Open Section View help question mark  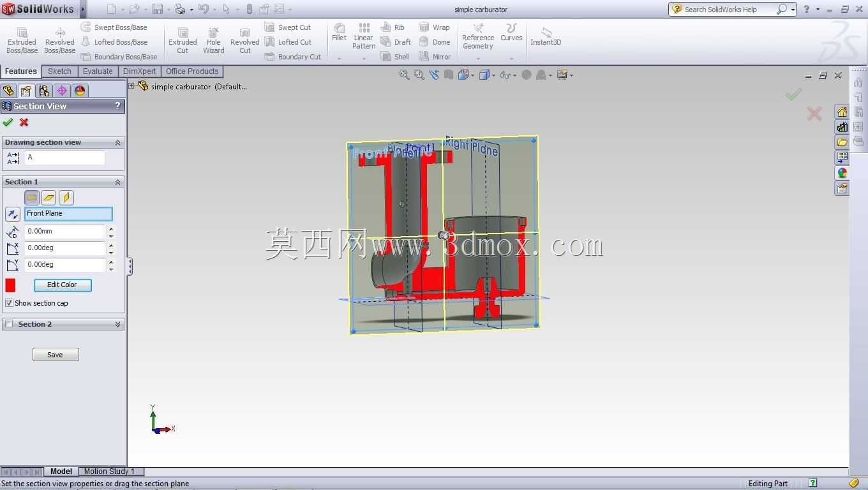[117, 106]
